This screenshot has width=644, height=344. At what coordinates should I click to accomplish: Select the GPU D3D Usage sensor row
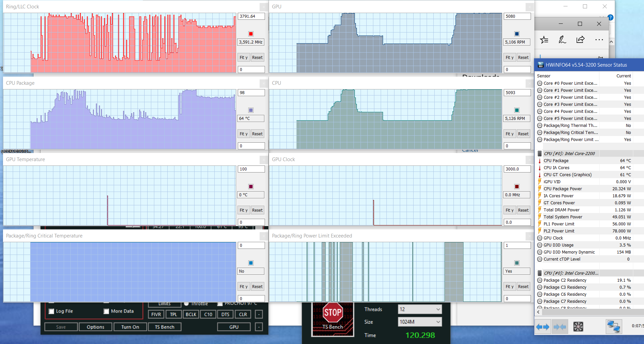(584, 245)
